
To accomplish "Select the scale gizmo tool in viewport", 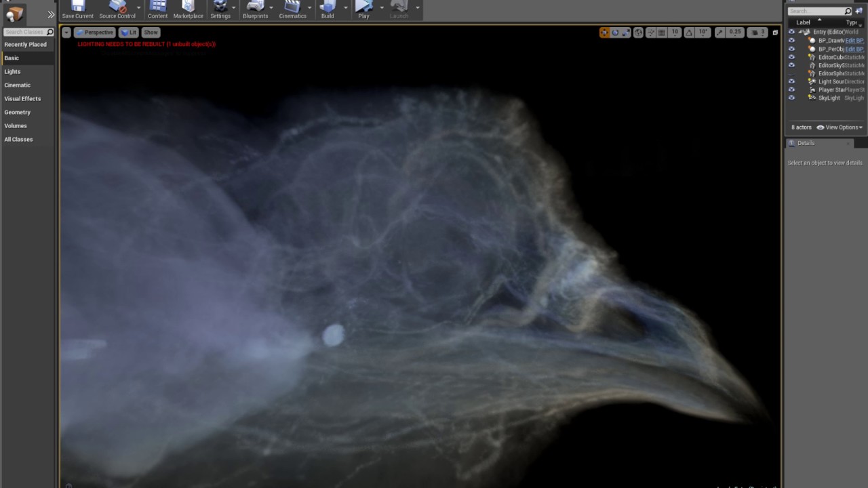I will point(626,33).
